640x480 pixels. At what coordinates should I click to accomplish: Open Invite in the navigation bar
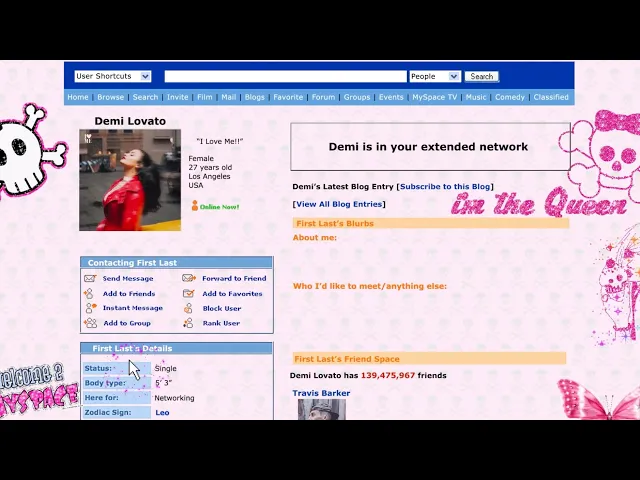click(x=178, y=97)
